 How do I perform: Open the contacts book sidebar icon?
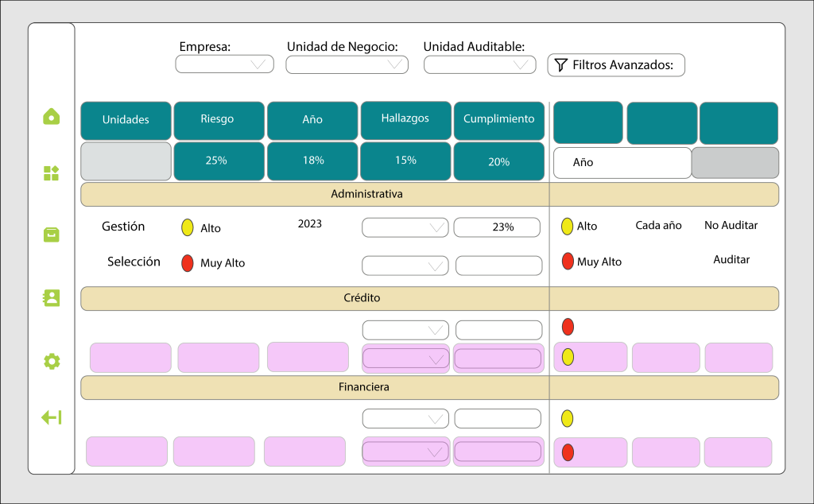[52, 297]
